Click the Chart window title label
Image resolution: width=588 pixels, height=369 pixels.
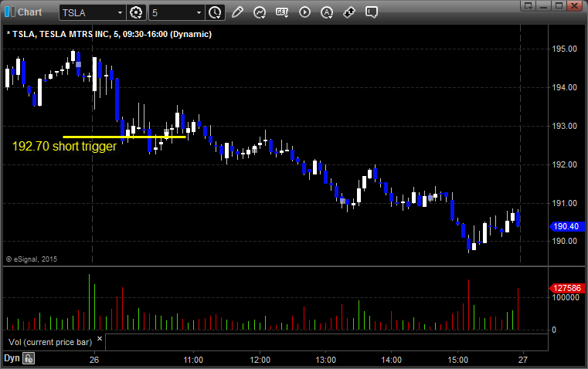point(29,12)
